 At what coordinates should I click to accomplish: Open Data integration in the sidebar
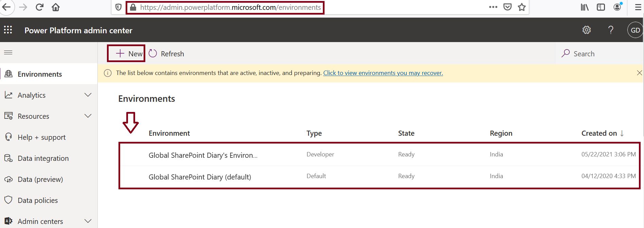pos(43,158)
